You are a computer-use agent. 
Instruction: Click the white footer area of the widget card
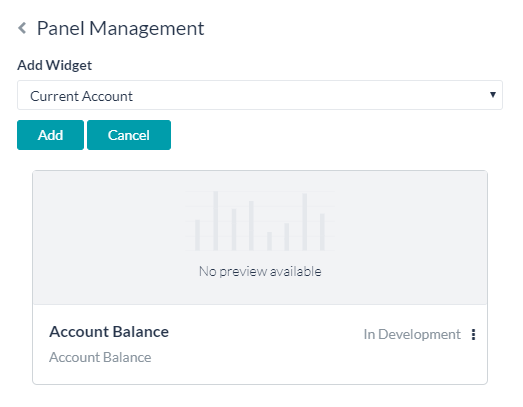tap(260, 344)
